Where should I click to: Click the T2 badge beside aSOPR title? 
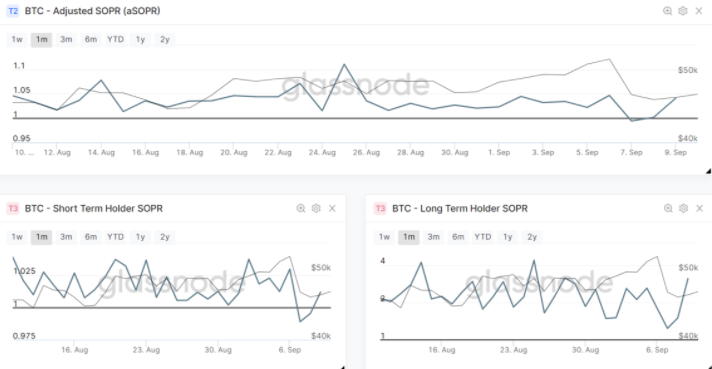(x=13, y=11)
